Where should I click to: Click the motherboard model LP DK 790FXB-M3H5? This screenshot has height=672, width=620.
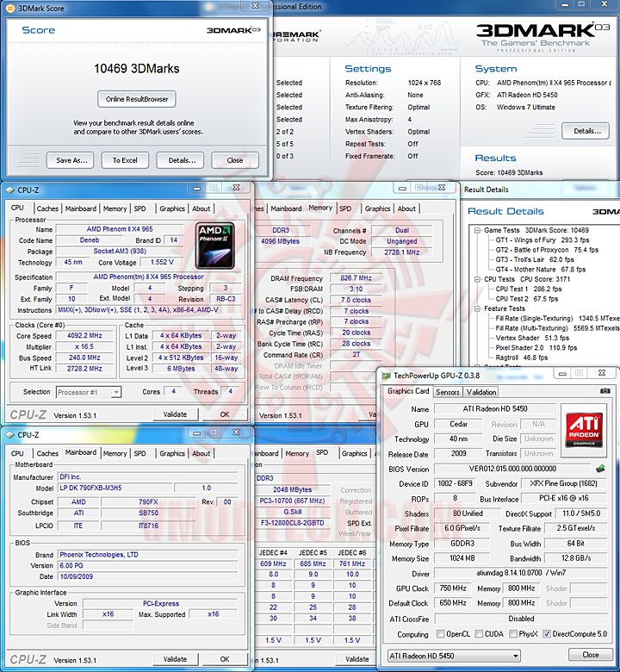(x=115, y=488)
